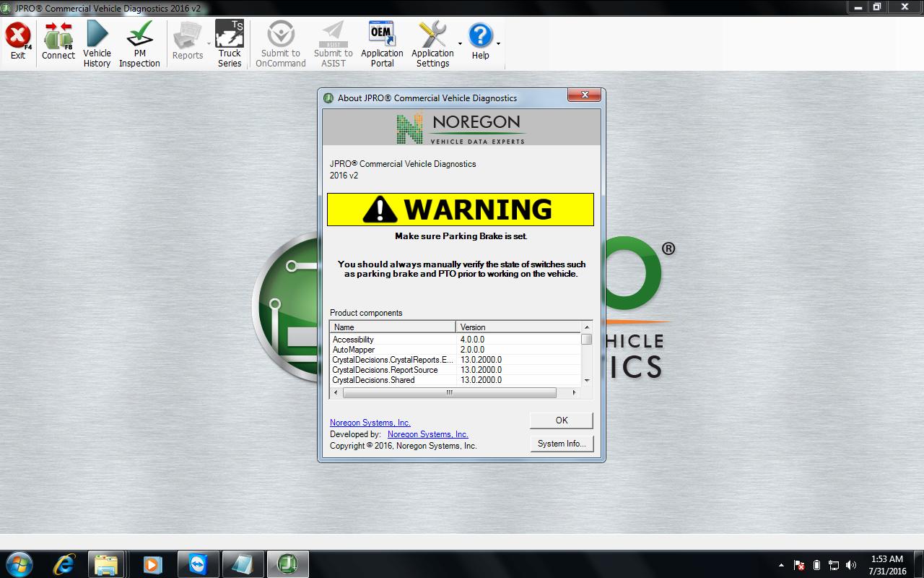Image resolution: width=924 pixels, height=578 pixels.
Task: Click the horizontal scroll-right arrow
Action: [x=575, y=393]
